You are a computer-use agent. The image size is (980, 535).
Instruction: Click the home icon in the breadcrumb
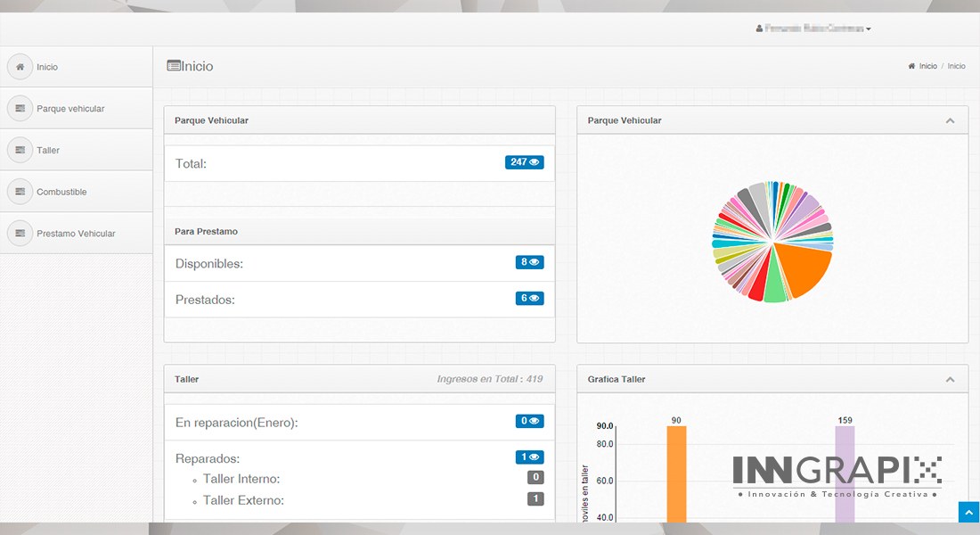coord(911,67)
